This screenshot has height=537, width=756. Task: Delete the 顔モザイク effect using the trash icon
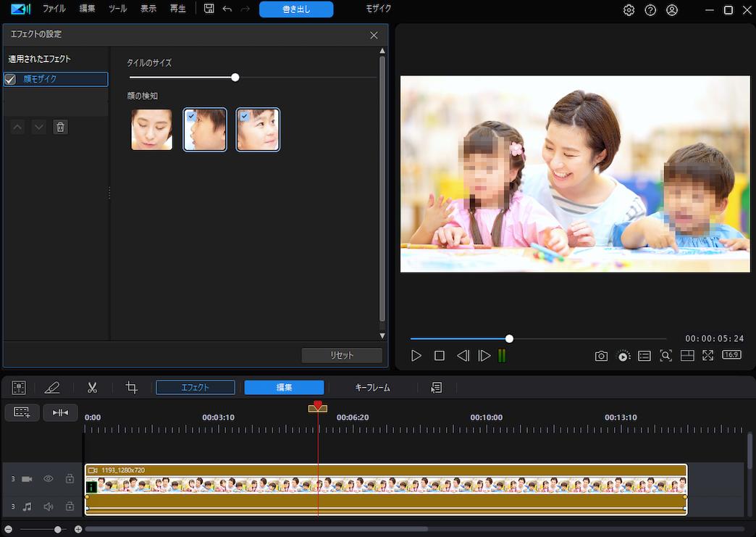click(x=60, y=127)
